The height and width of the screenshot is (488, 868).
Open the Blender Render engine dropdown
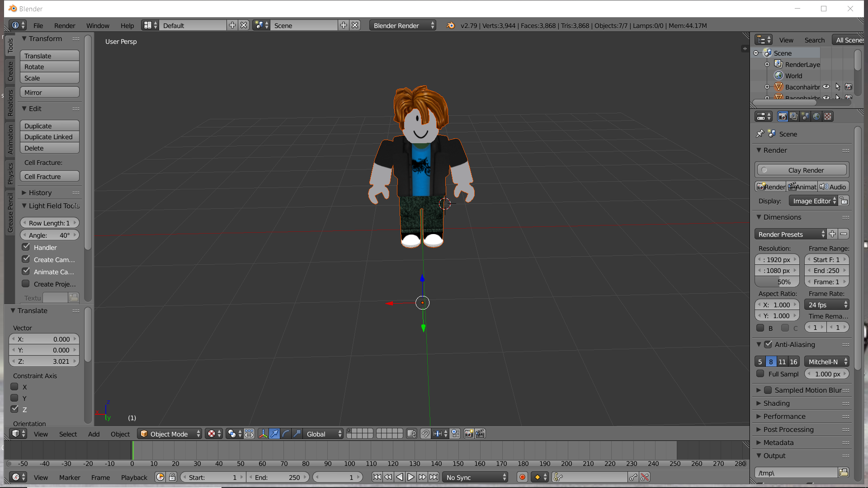coord(402,25)
